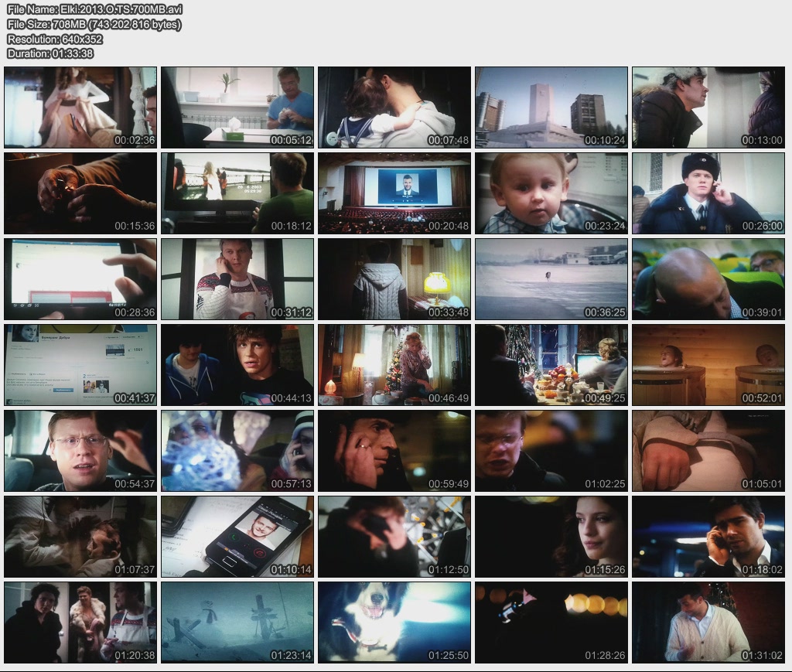Select the wooden sauna barrels frame at 00:52:01
The height and width of the screenshot is (672, 792).
(x=708, y=365)
